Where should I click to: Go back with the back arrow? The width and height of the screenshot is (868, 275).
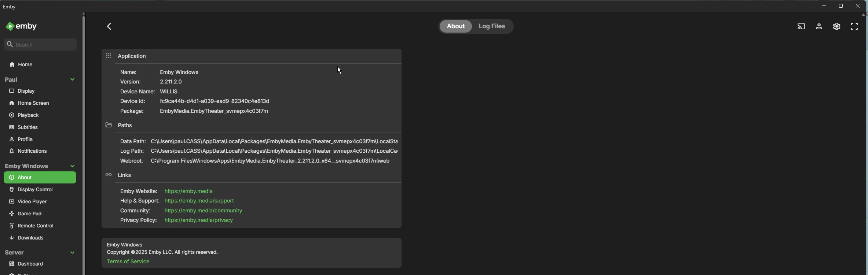click(x=109, y=26)
